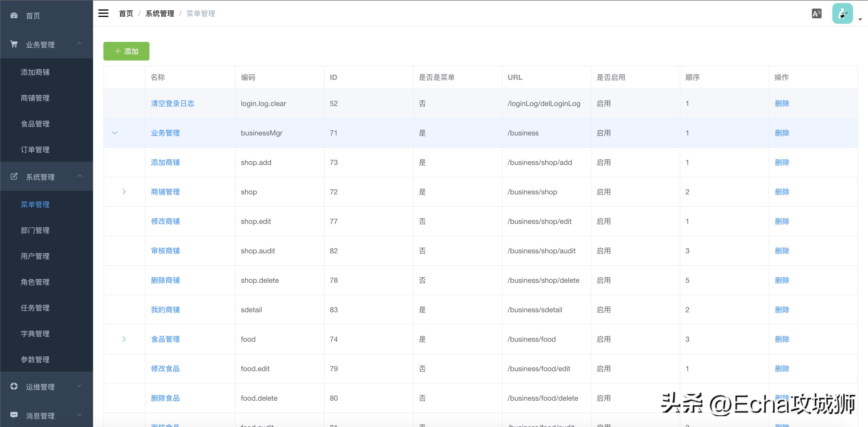The image size is (868, 427).
Task: Open avatar dropdown caret arrow
Action: tap(860, 20)
